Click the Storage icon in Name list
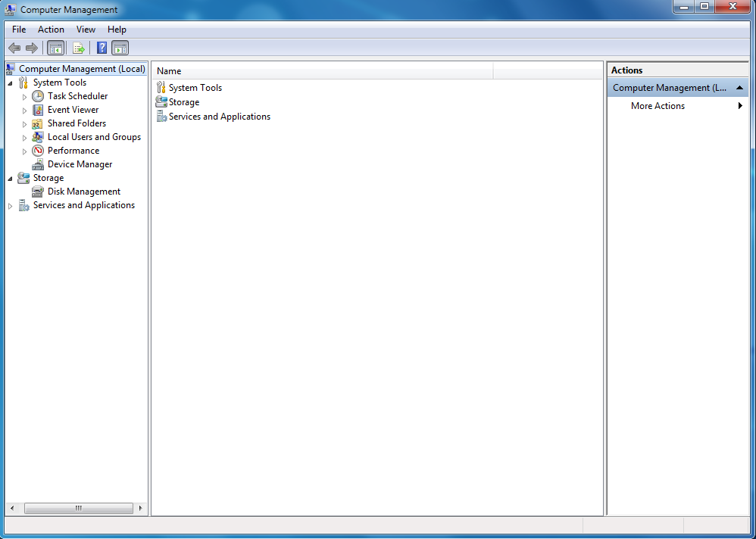Viewport: 756px width, 539px height. coord(161,102)
